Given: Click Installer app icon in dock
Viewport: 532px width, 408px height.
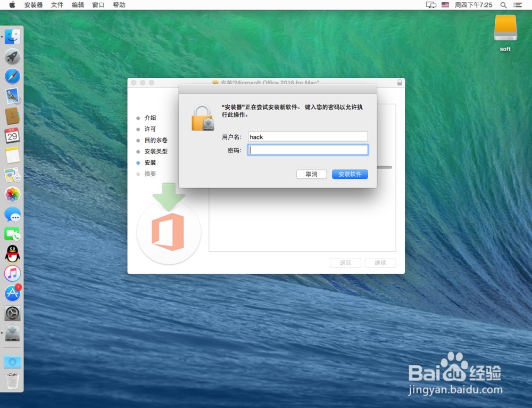Looking at the screenshot, I should click(12, 333).
